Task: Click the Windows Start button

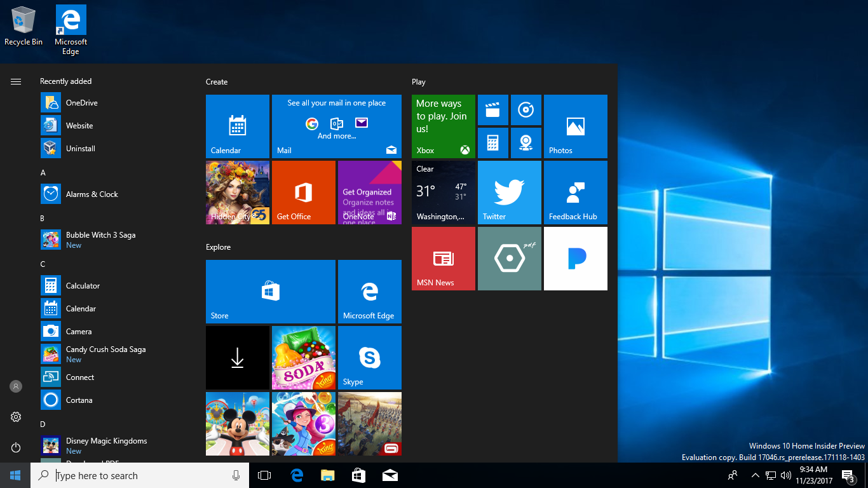Action: (x=15, y=475)
